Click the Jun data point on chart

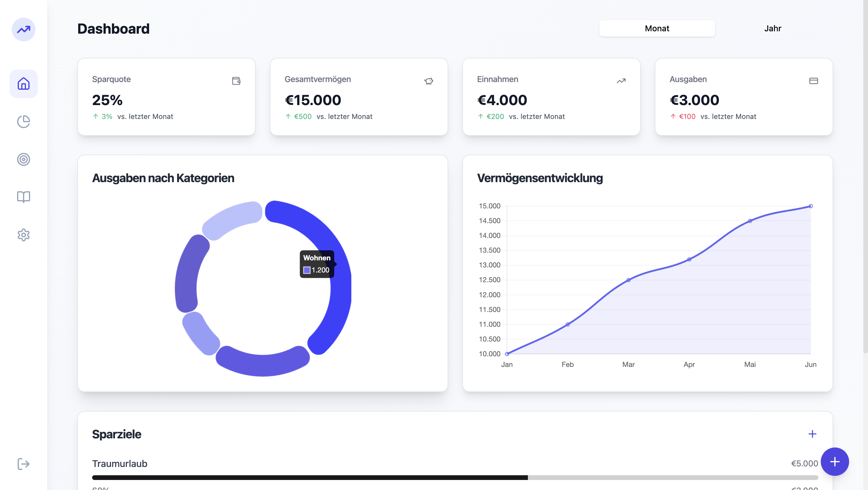(811, 206)
